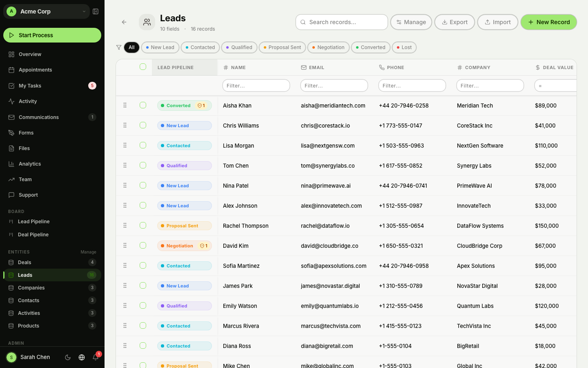The height and width of the screenshot is (368, 588).
Task: Select the Qualified status filter tab
Action: 239,47
